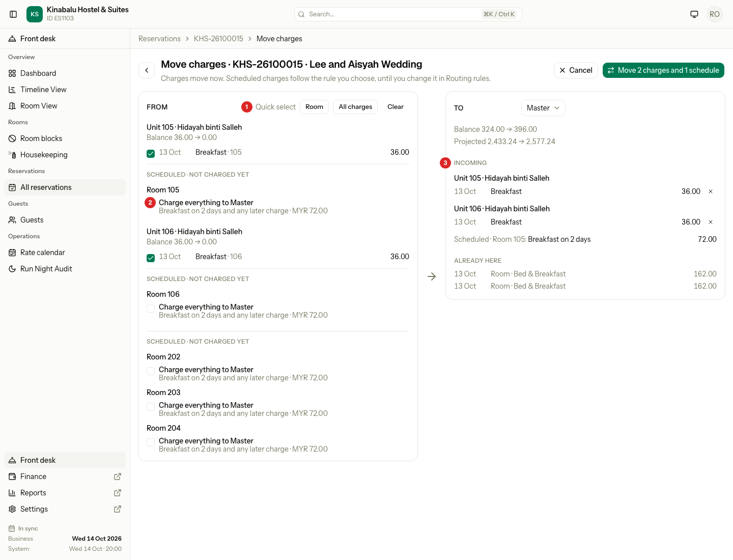Viewport: 733px width, 560px height.
Task: Click the top Front desk header item
Action: pyautogui.click(x=65, y=39)
